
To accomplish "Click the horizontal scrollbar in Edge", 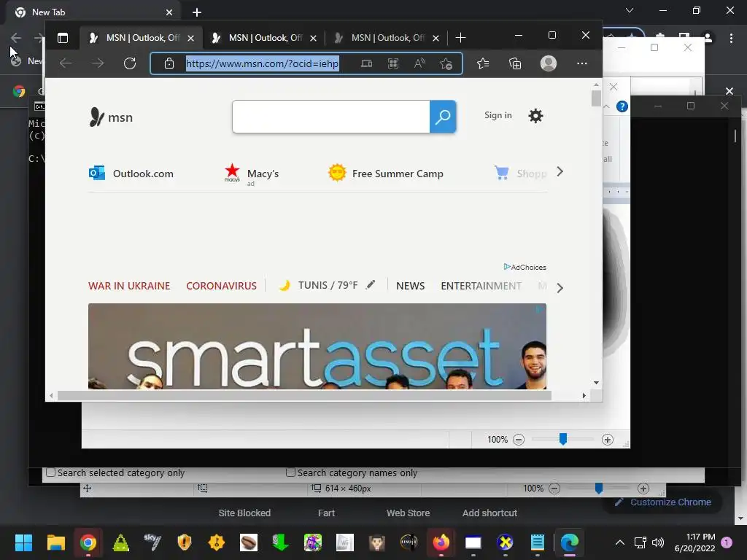I will coord(304,396).
